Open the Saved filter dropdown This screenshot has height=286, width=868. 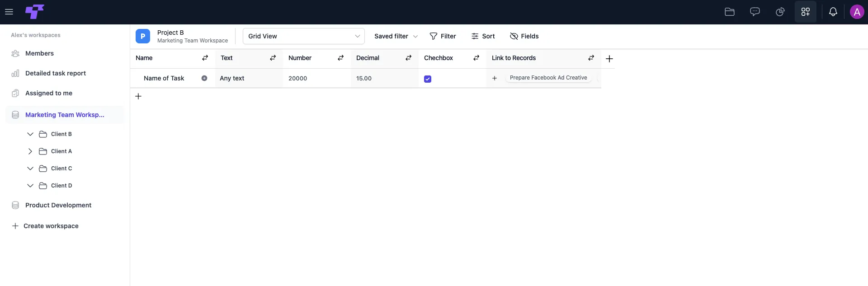point(396,36)
